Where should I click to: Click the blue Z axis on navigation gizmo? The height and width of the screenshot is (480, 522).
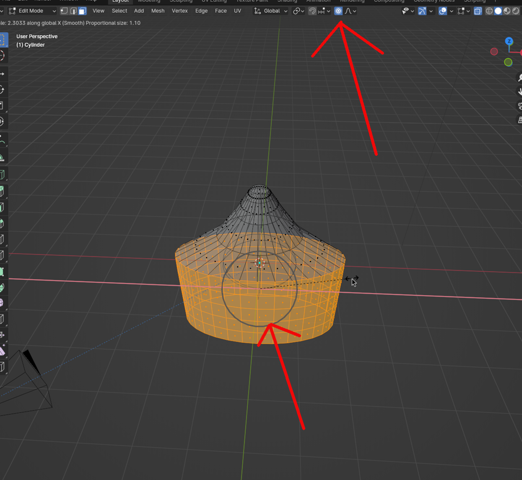[509, 41]
